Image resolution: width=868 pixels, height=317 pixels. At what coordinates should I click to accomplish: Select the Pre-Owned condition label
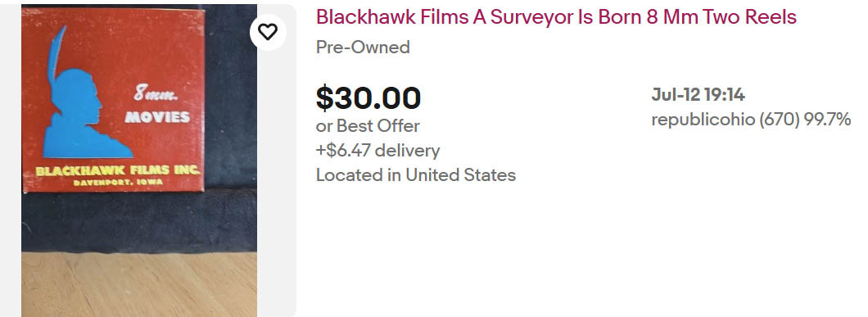click(363, 48)
